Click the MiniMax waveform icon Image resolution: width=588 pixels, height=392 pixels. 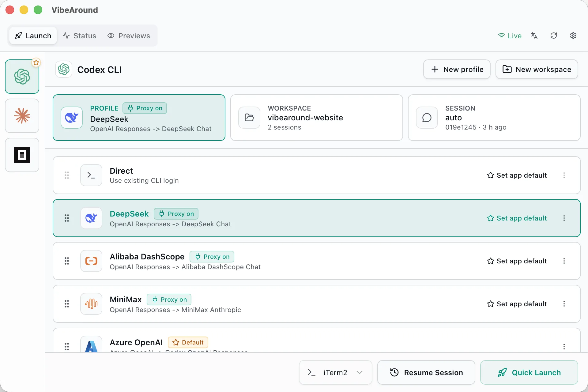pyautogui.click(x=91, y=304)
